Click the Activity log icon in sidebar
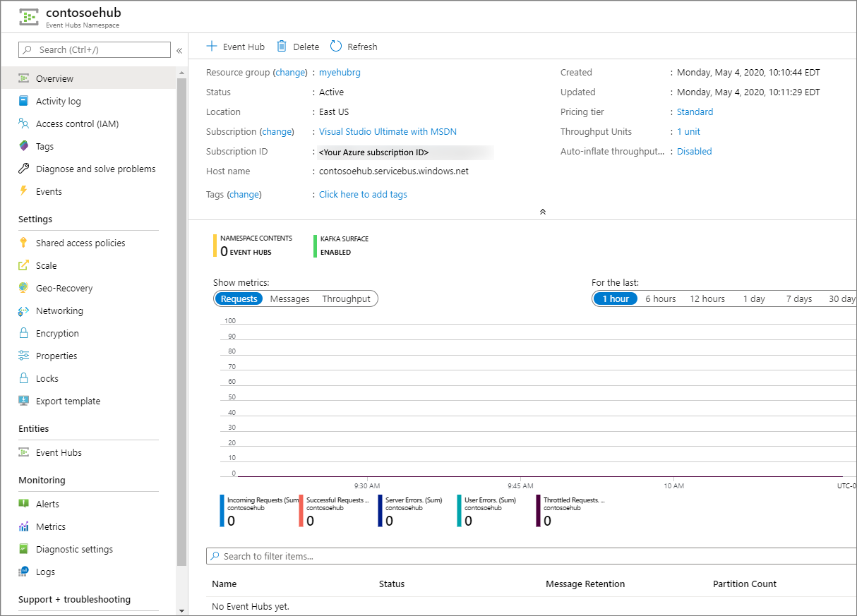The height and width of the screenshot is (616, 857). [x=24, y=101]
